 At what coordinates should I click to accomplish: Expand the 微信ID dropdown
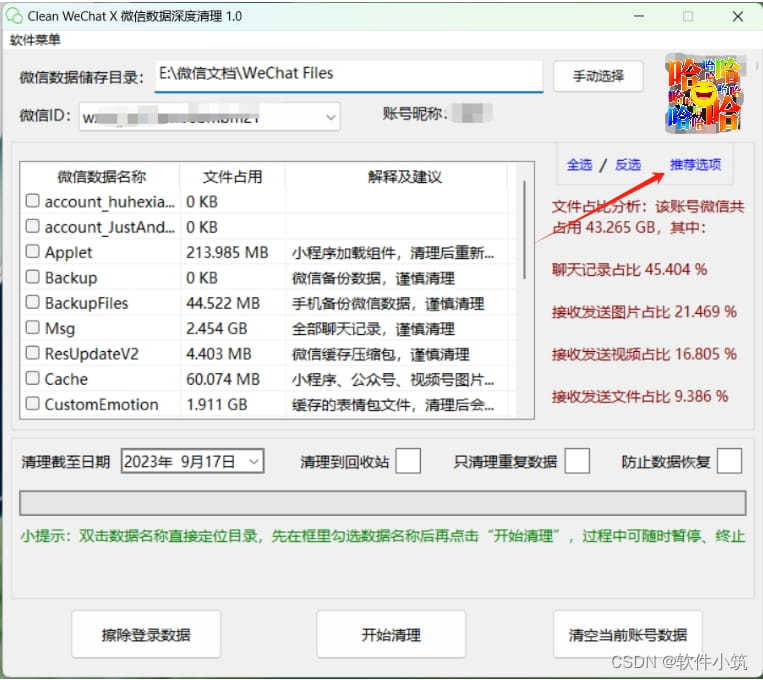tap(331, 117)
